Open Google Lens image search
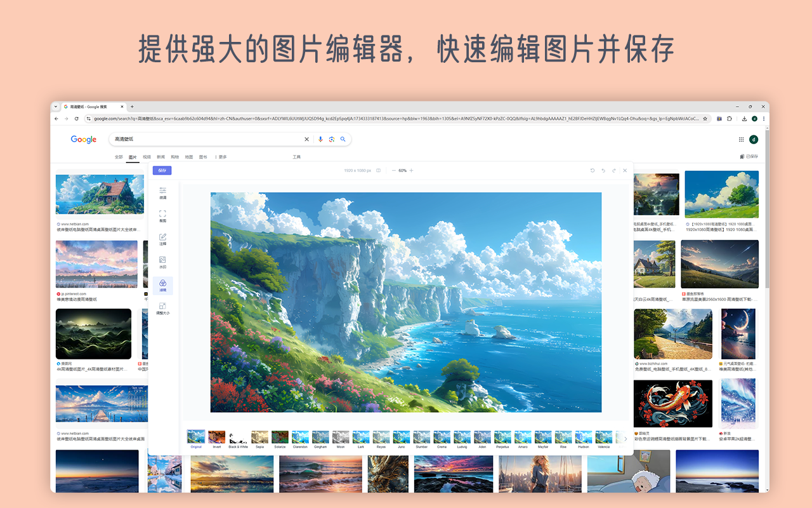Screen dimensions: 812x508 click(332, 139)
